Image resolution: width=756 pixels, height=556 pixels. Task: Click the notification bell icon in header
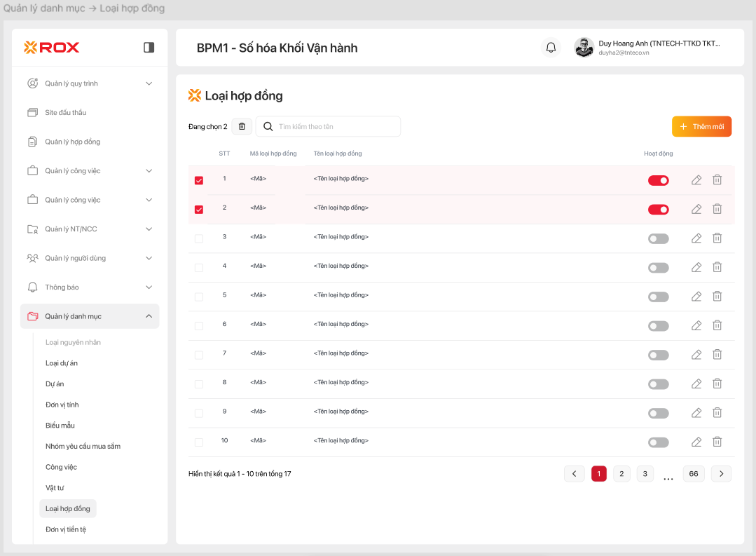[551, 48]
